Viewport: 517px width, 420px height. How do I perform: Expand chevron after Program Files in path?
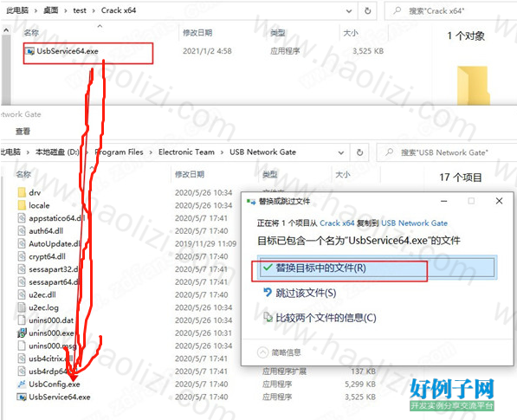pyautogui.click(x=151, y=152)
